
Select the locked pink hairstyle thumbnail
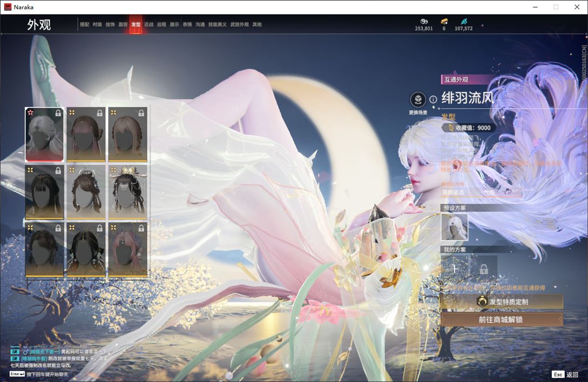tap(127, 250)
